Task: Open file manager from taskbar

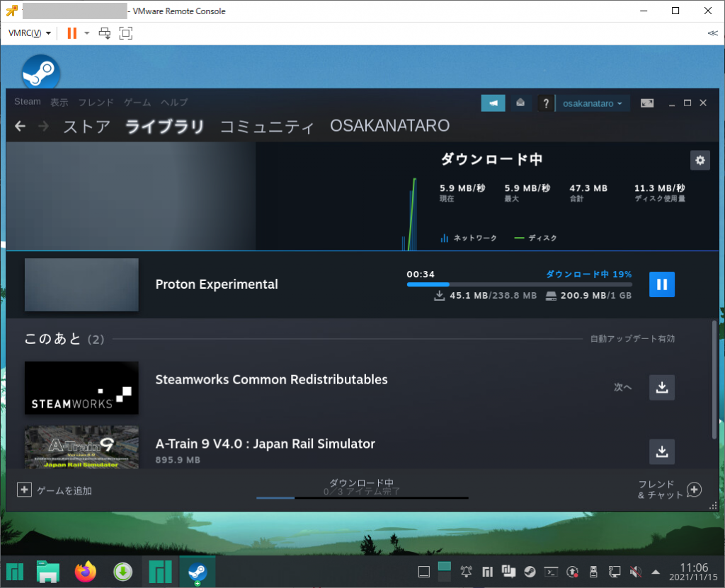Action: (x=47, y=572)
